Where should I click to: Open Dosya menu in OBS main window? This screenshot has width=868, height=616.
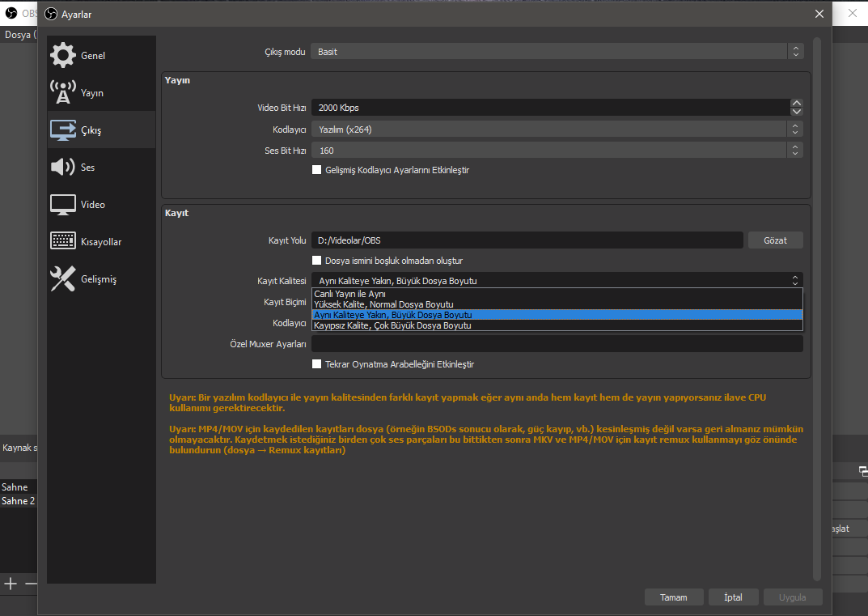point(19,34)
